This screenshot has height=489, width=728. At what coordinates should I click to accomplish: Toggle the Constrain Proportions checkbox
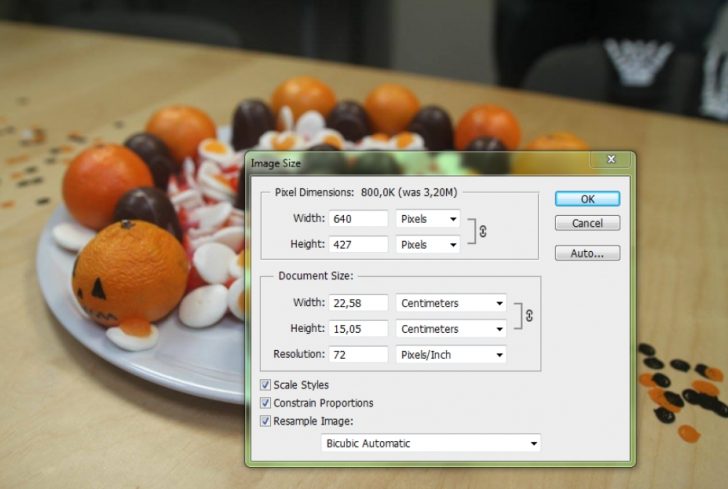click(265, 403)
